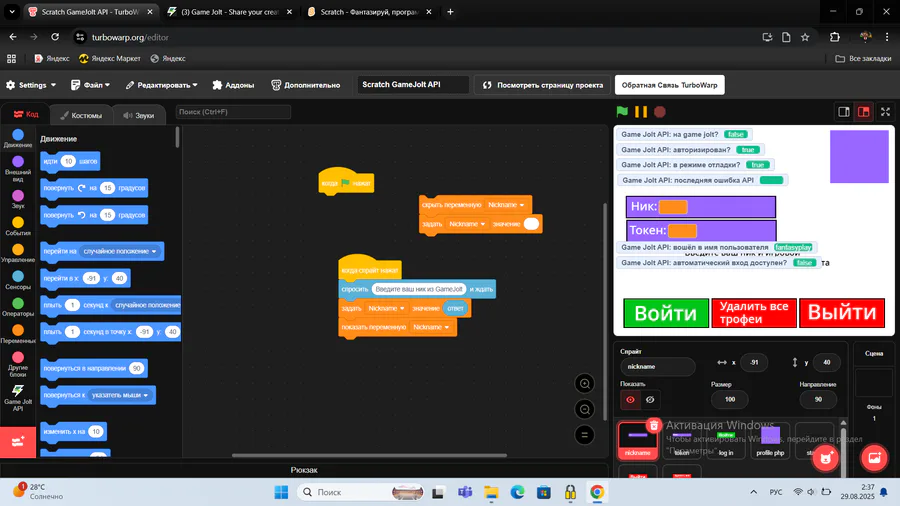900x506 pixels.
Task: Click Windows Start button on taskbar
Action: [281, 492]
